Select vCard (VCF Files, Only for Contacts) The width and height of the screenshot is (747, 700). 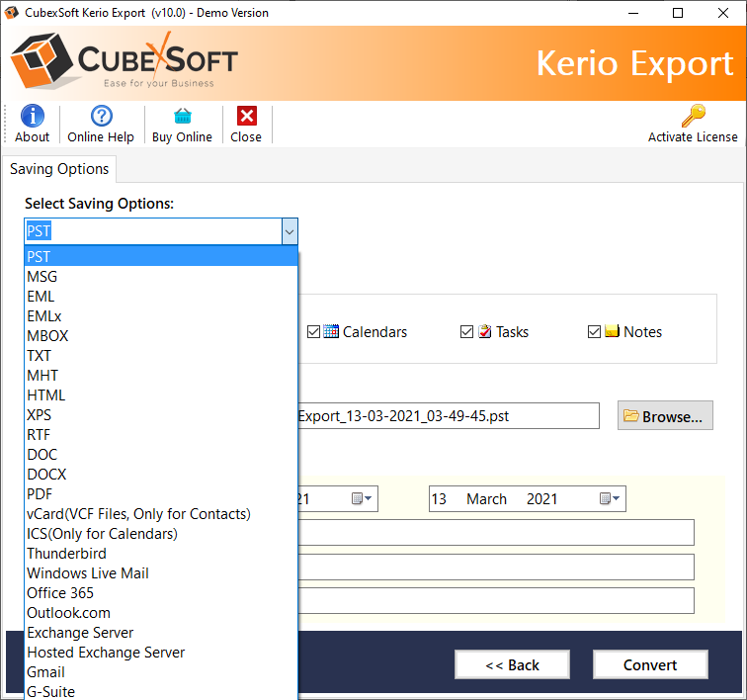pos(161,514)
